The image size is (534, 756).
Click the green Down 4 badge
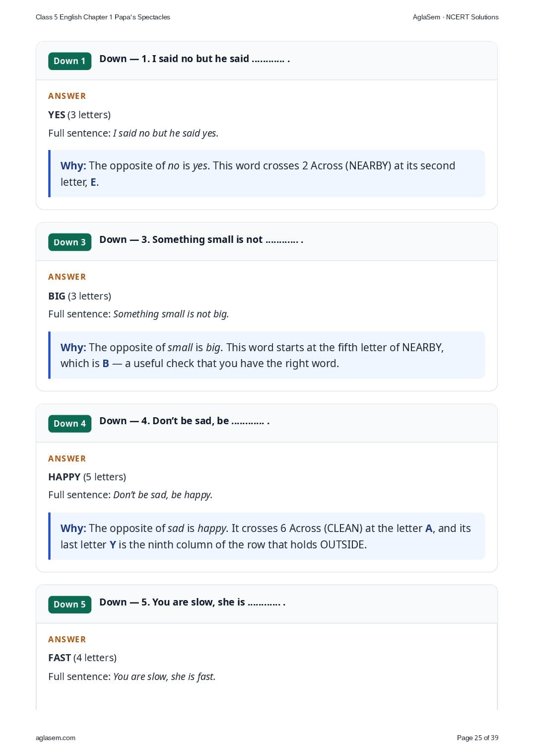69,424
